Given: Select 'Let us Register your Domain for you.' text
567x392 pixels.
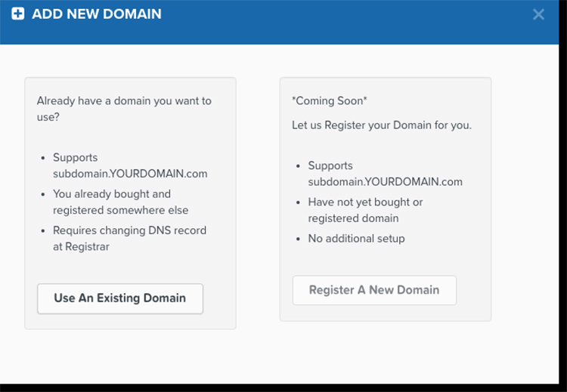Looking at the screenshot, I should coord(382,125).
